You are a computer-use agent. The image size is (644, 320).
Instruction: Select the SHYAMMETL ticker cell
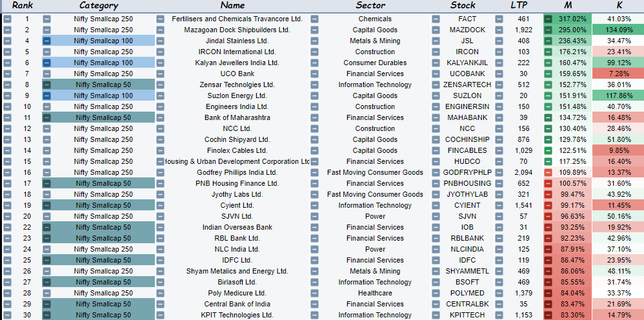(x=467, y=271)
